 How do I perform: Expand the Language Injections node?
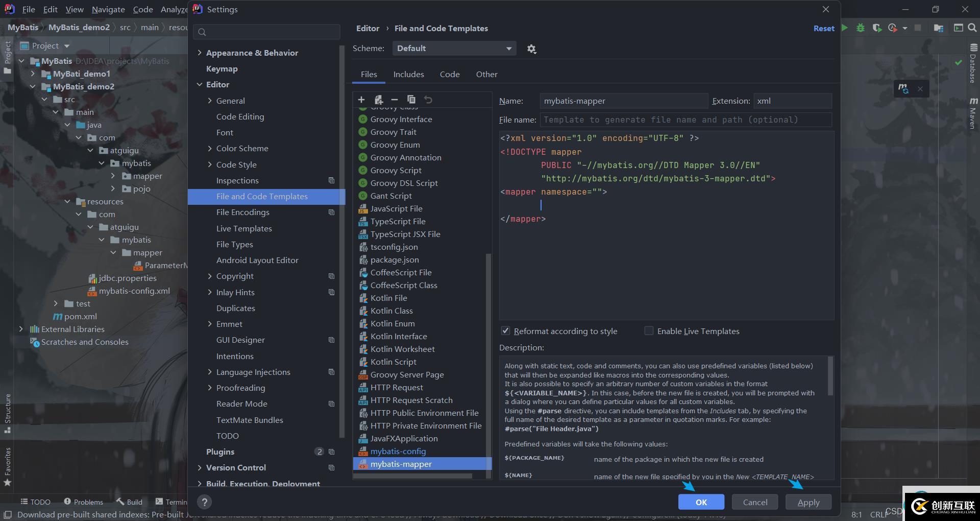pyautogui.click(x=210, y=372)
